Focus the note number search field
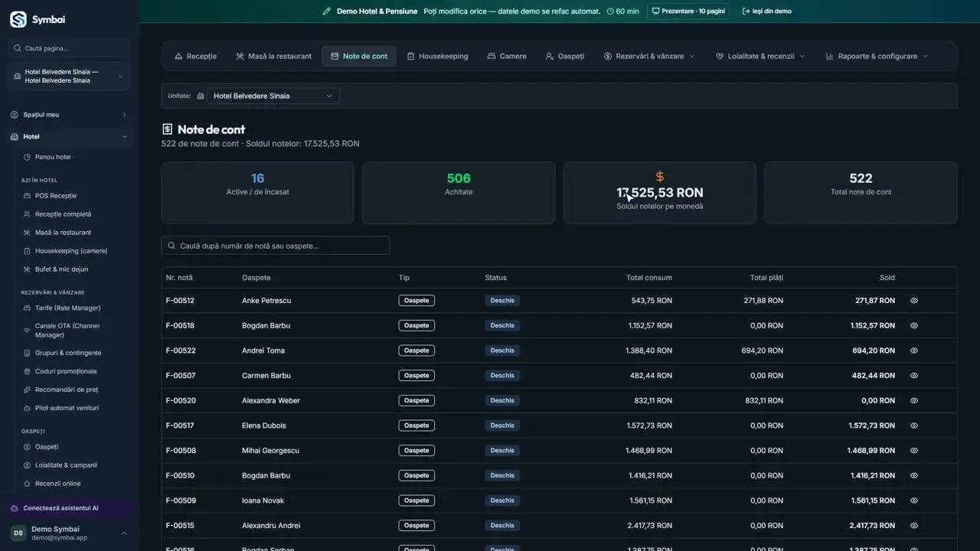 pos(276,246)
